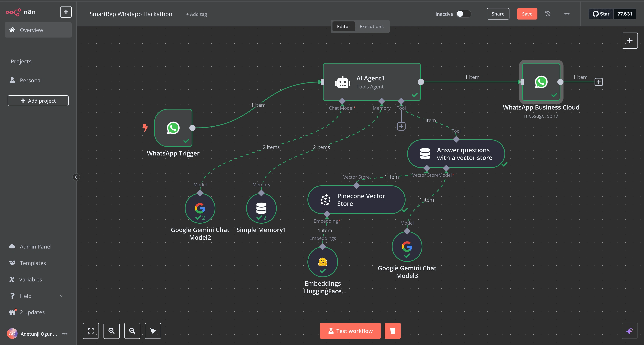Viewport: 644px width, 345px height.
Task: Click the AI Agent1 output circle
Action: point(421,82)
